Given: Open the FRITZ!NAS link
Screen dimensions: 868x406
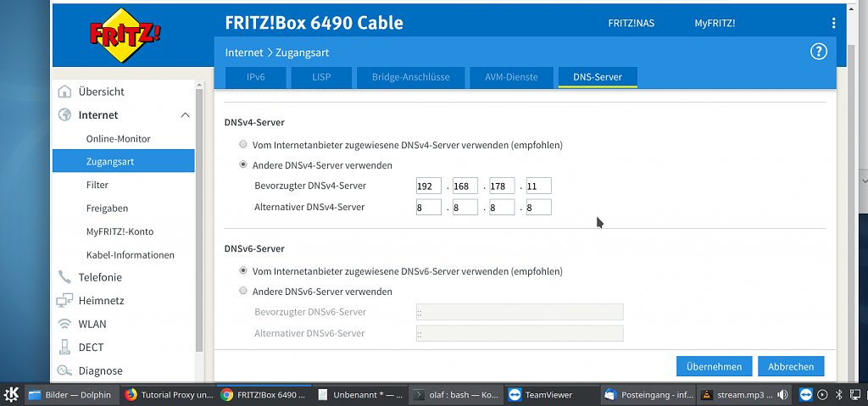Looking at the screenshot, I should pos(631,23).
